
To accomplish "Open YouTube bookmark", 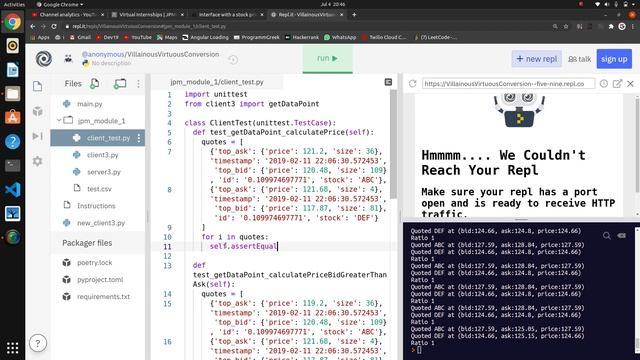I will 138,37.
